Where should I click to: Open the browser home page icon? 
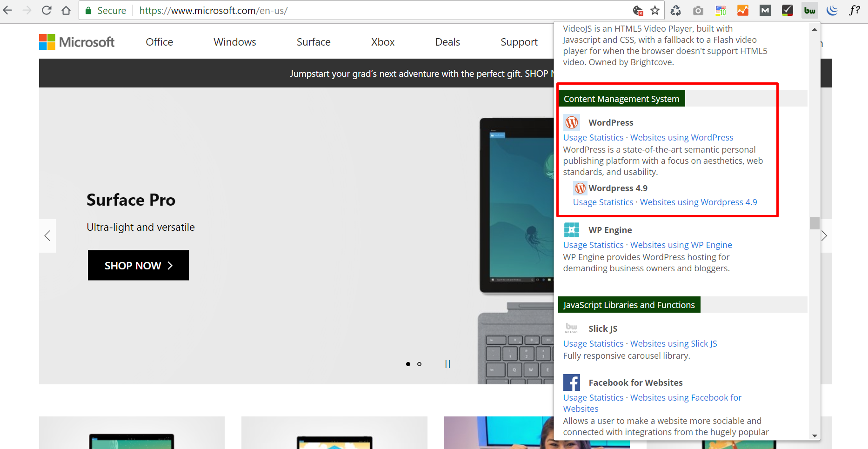[x=66, y=10]
